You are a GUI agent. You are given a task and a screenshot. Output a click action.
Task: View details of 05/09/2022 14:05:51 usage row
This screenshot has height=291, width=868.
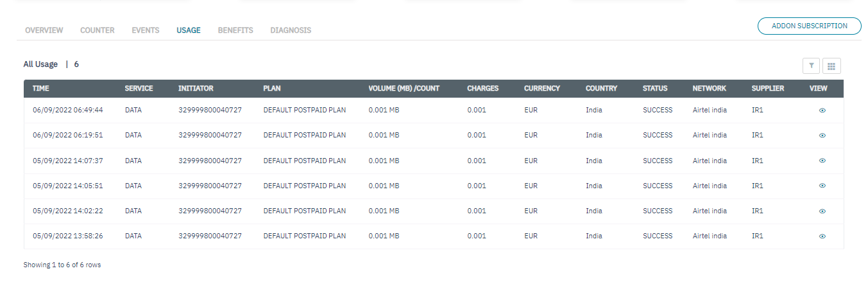tap(822, 186)
